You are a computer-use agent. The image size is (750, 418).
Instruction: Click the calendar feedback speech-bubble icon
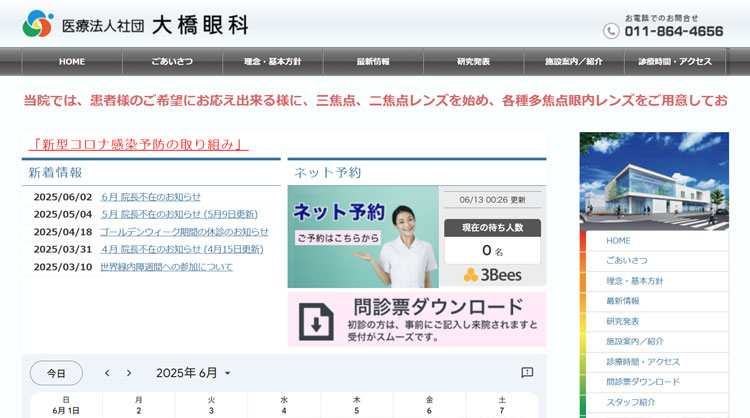(x=527, y=373)
